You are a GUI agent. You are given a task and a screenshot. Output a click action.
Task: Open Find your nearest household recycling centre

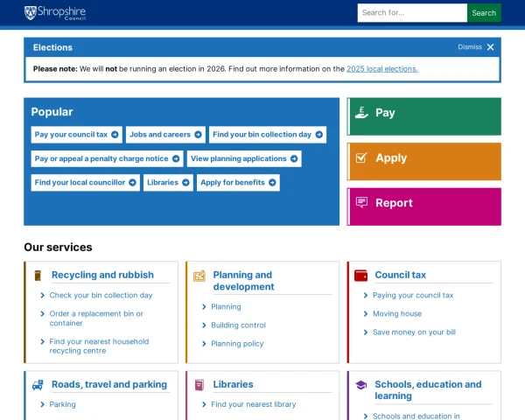tap(99, 346)
